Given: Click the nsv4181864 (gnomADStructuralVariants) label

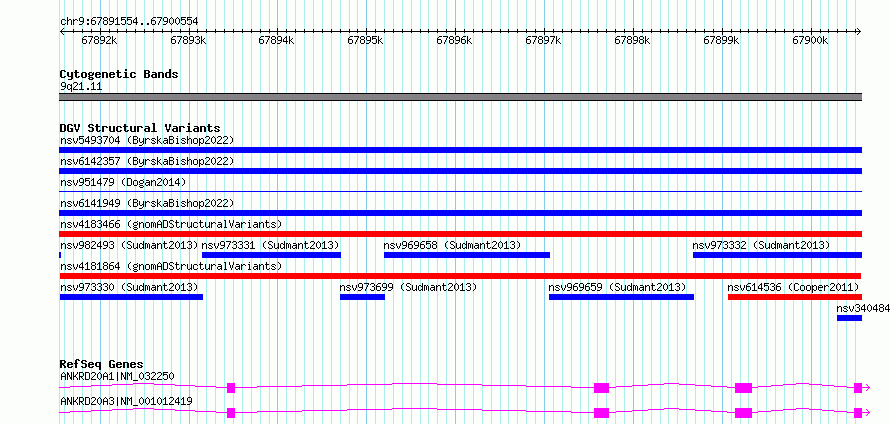Looking at the screenshot, I should 171,266.
